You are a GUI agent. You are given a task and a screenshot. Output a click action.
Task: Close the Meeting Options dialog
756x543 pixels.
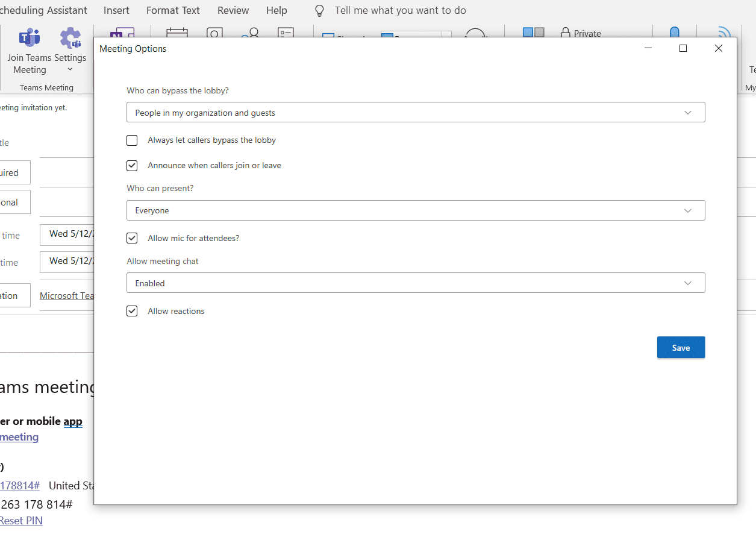718,49
